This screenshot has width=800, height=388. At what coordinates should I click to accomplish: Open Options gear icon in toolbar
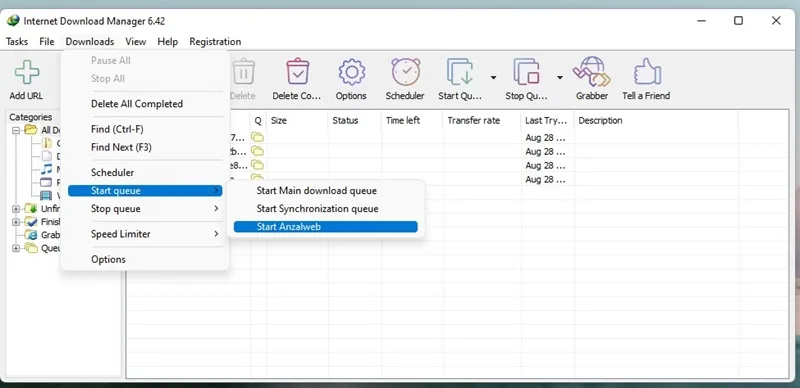point(352,72)
